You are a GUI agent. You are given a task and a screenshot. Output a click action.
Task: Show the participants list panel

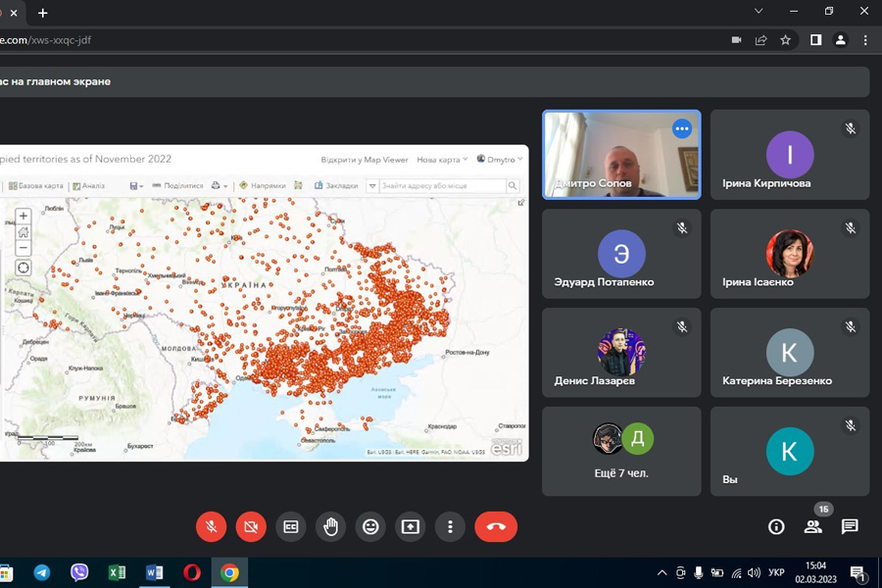[x=812, y=527]
